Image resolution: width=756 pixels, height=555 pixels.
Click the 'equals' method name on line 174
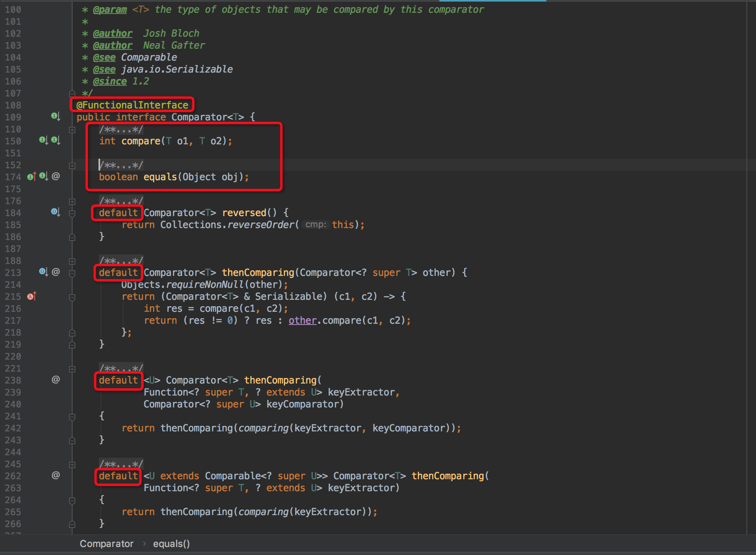[x=160, y=177]
